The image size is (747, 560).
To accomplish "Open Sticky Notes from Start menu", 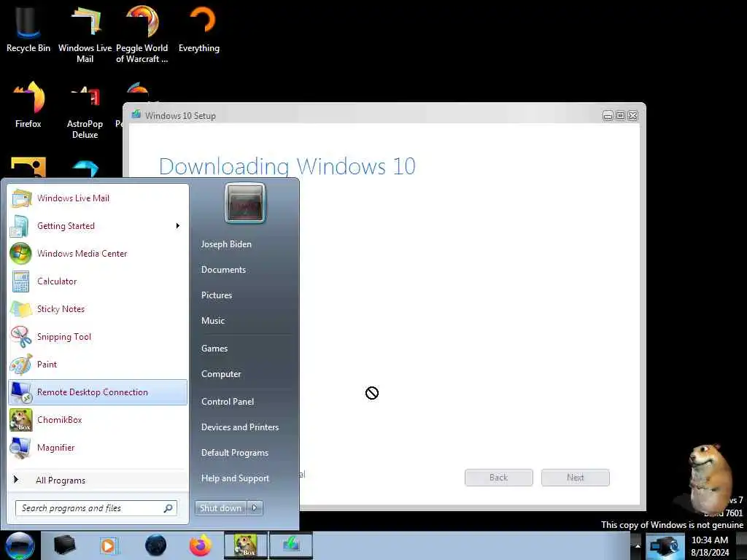I will (x=98, y=308).
